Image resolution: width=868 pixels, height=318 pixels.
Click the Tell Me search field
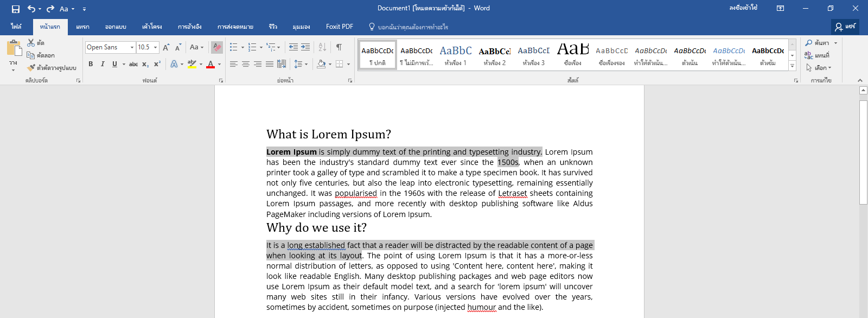coord(409,27)
